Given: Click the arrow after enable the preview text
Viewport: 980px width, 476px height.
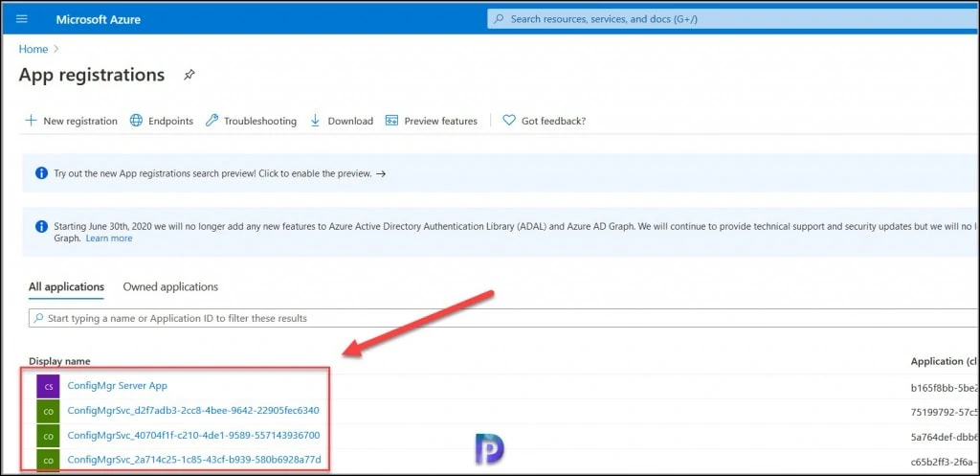Looking at the screenshot, I should pyautogui.click(x=381, y=174).
